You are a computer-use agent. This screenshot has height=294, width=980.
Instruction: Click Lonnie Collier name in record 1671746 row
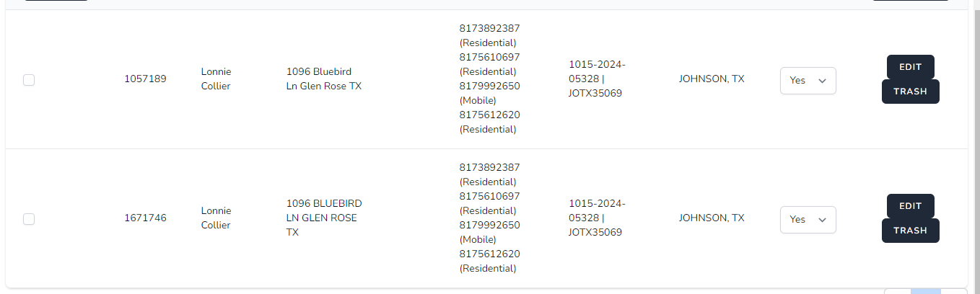coord(216,218)
